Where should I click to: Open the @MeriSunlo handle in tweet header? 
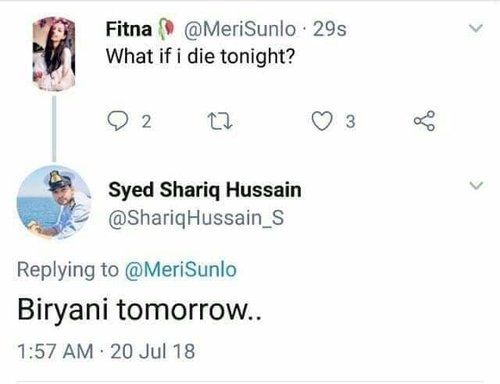coord(240,29)
